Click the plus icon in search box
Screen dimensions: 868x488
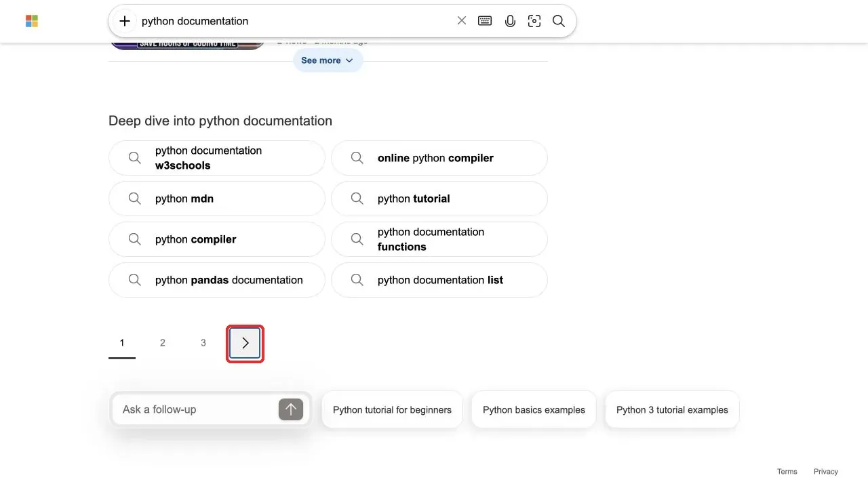[x=125, y=21]
